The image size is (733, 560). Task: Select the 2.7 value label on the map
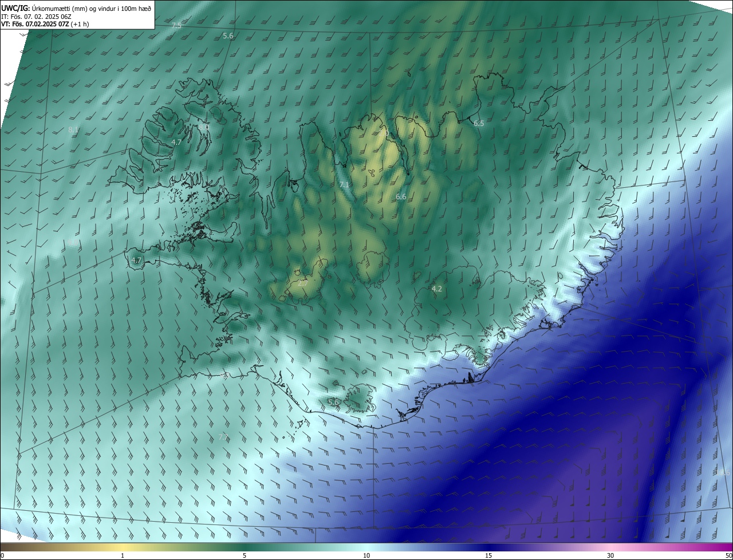(303, 283)
